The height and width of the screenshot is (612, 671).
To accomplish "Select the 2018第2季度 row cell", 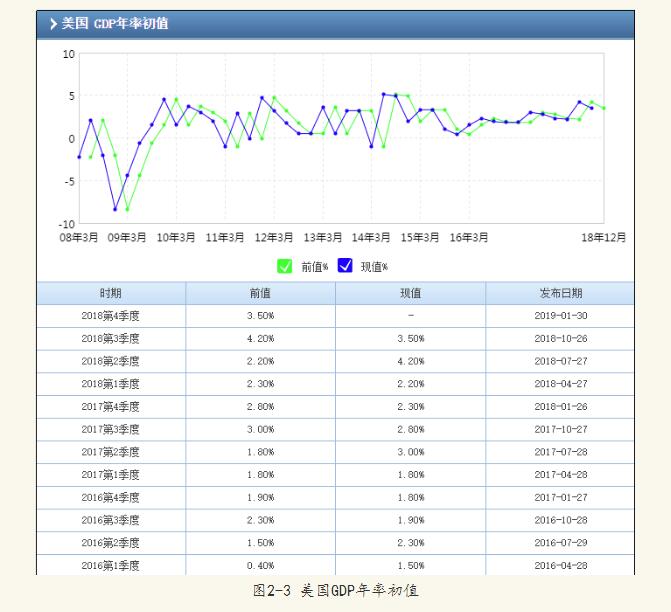I will 111,361.
